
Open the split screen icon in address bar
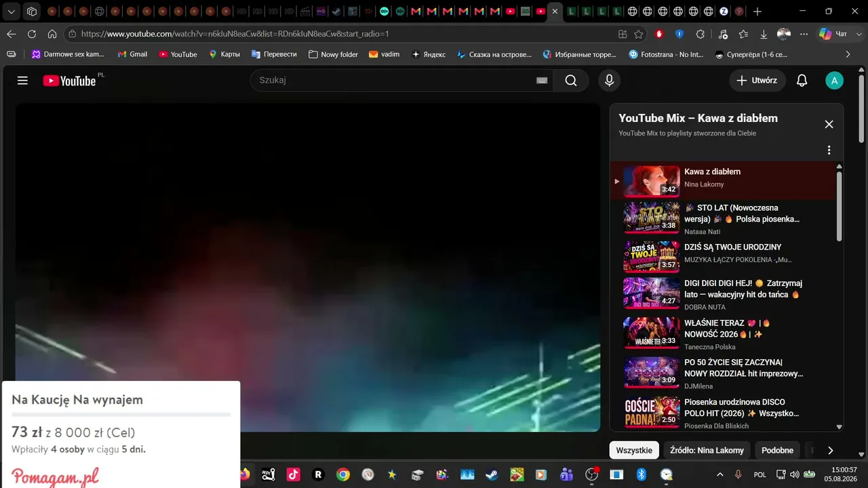click(x=623, y=34)
